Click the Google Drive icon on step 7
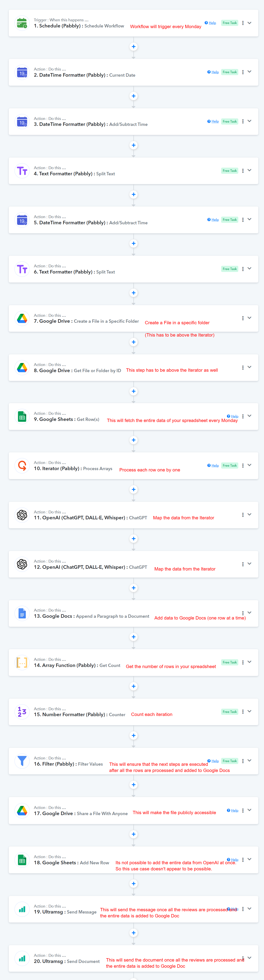This screenshot has width=264, height=980. pos(22,318)
